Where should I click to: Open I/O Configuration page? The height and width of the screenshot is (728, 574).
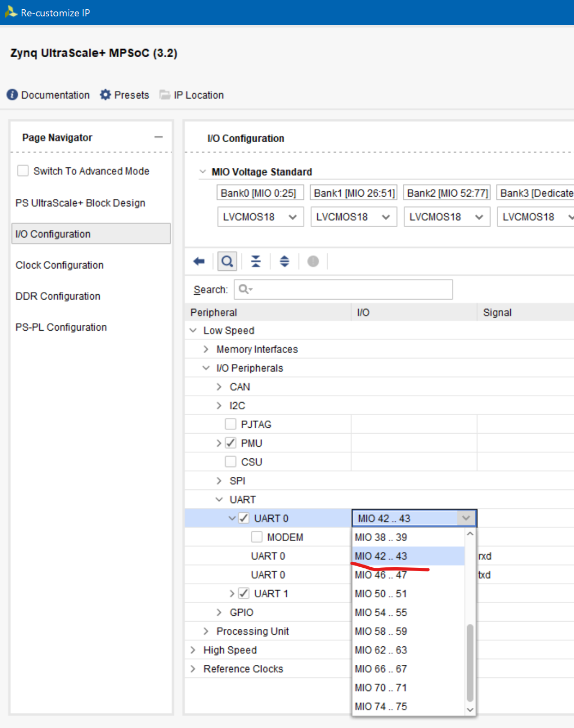click(91, 234)
